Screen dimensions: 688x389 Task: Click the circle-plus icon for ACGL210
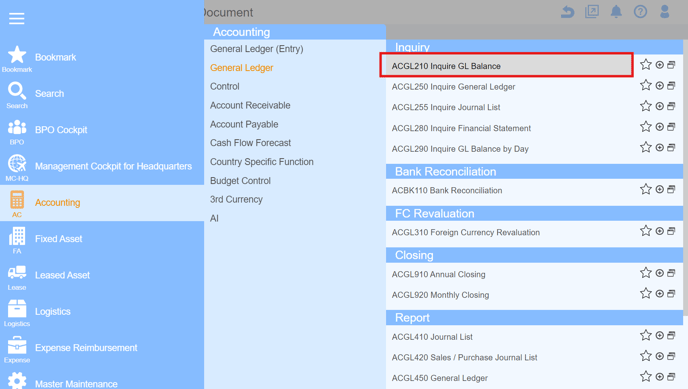pyautogui.click(x=659, y=65)
